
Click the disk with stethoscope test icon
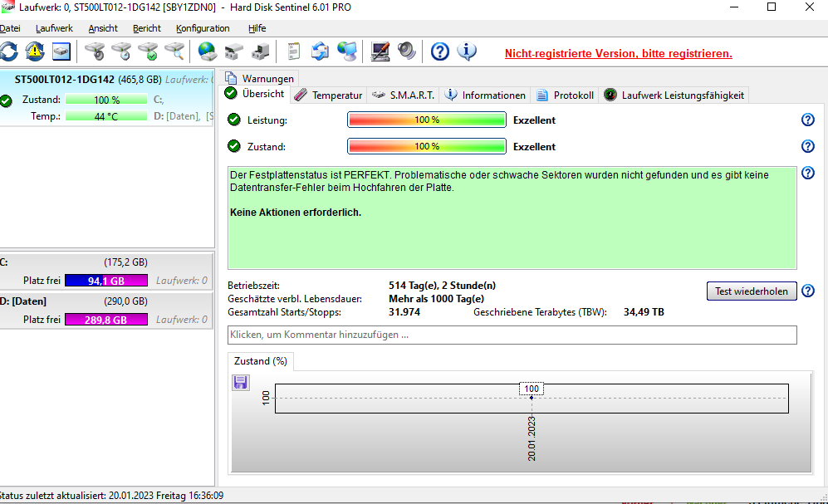click(95, 51)
